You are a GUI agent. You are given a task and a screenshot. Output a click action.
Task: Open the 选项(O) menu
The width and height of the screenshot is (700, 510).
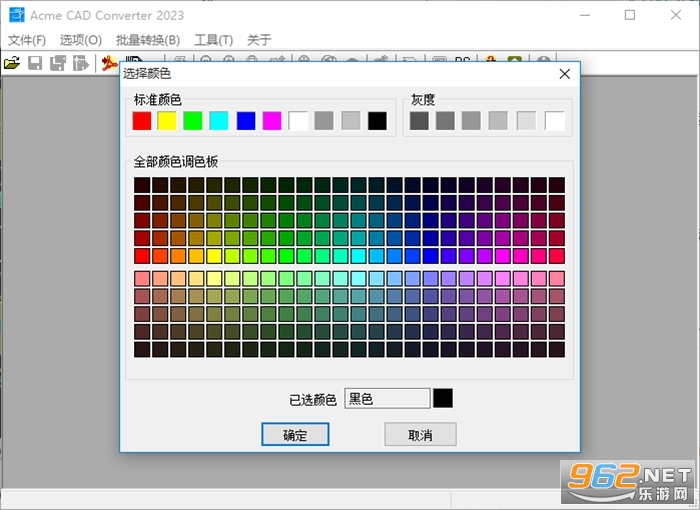pos(81,40)
